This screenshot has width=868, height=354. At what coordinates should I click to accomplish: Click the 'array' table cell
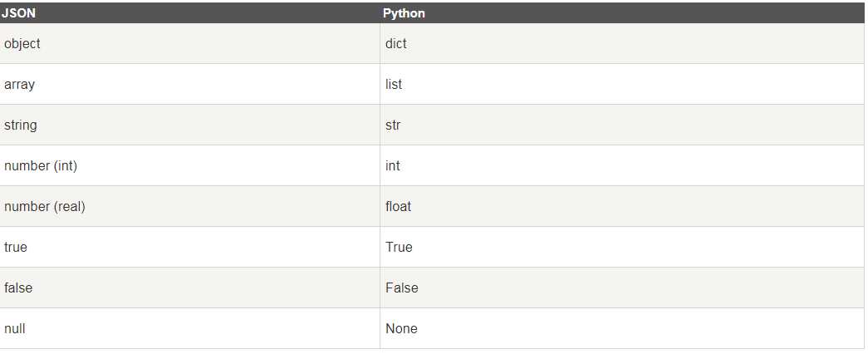point(20,84)
